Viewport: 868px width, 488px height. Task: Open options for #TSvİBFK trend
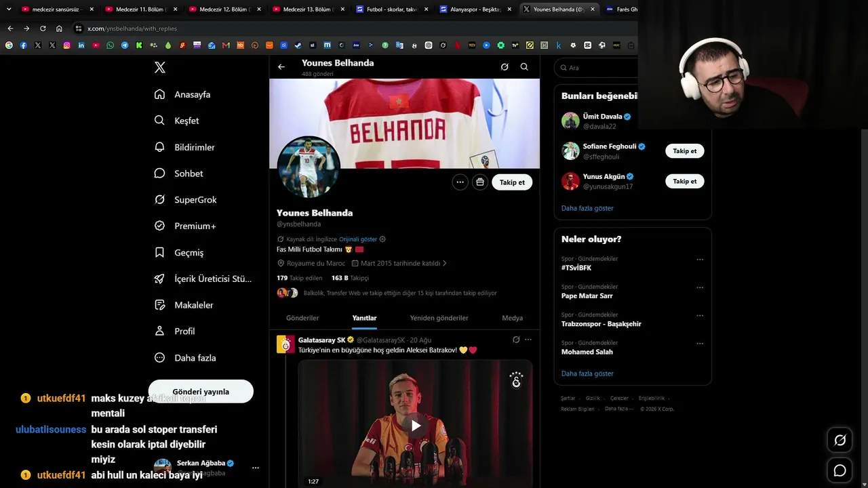click(700, 260)
